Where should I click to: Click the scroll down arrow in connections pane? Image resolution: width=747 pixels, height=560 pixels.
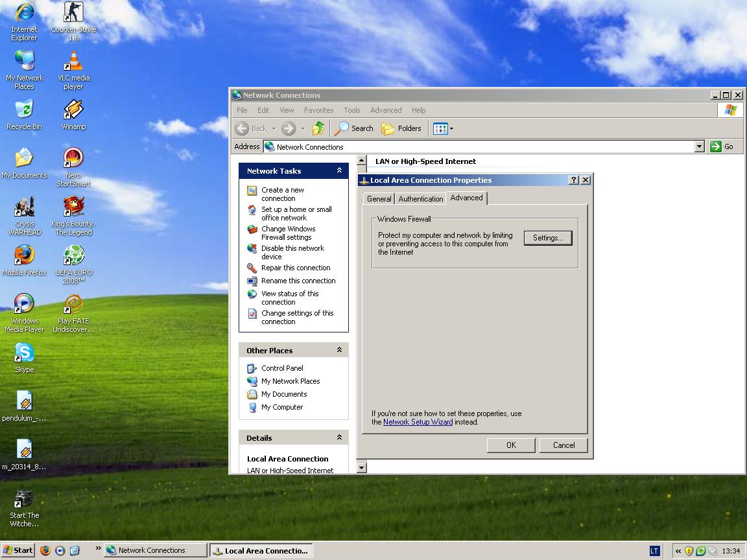[x=362, y=467]
